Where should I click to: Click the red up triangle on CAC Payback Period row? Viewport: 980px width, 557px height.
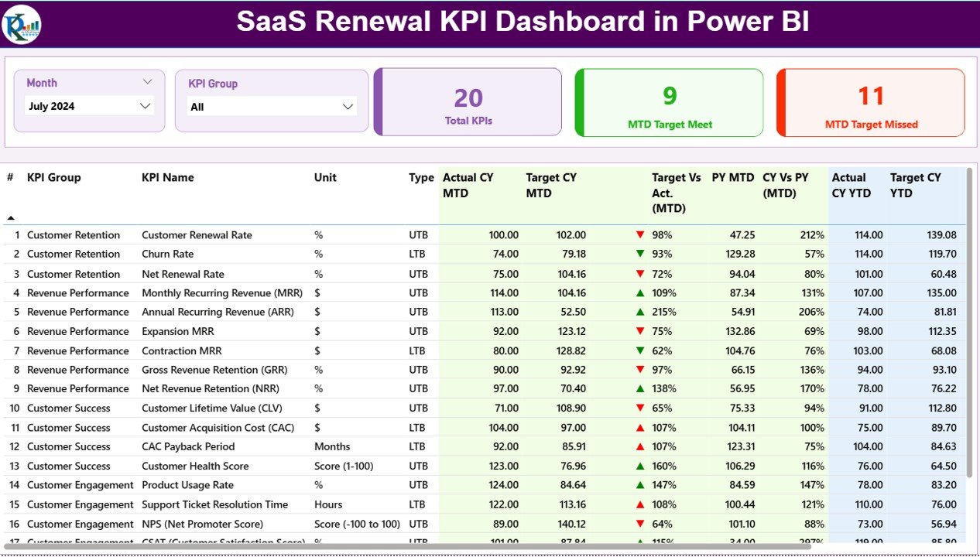[639, 446]
